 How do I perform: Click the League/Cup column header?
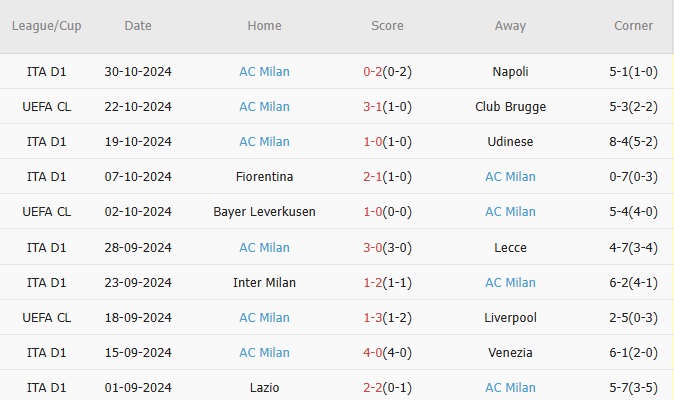45,26
